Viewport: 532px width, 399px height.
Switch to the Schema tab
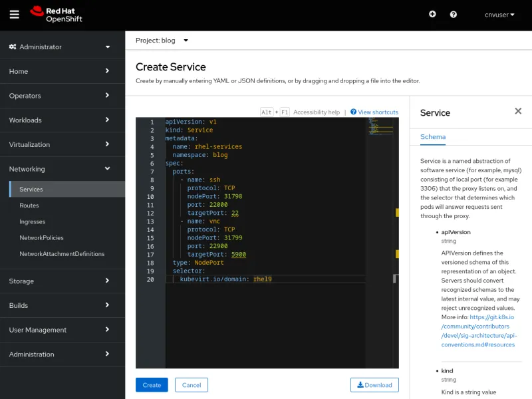tap(433, 137)
